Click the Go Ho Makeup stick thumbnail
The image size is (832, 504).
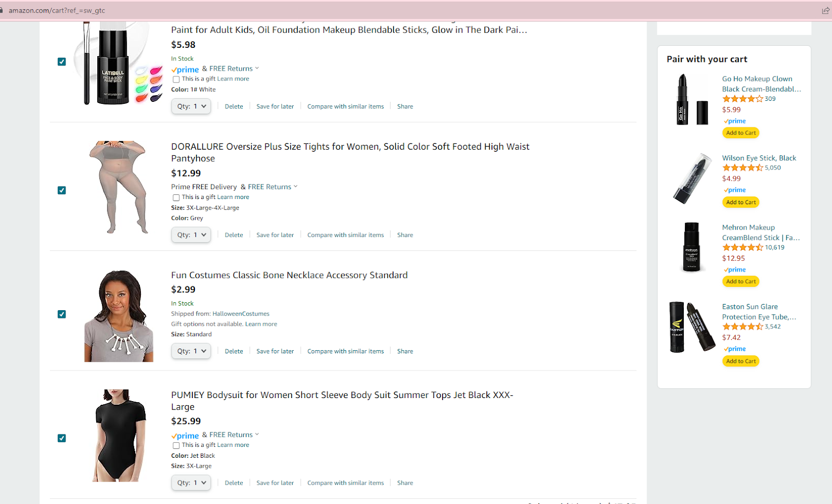691,99
